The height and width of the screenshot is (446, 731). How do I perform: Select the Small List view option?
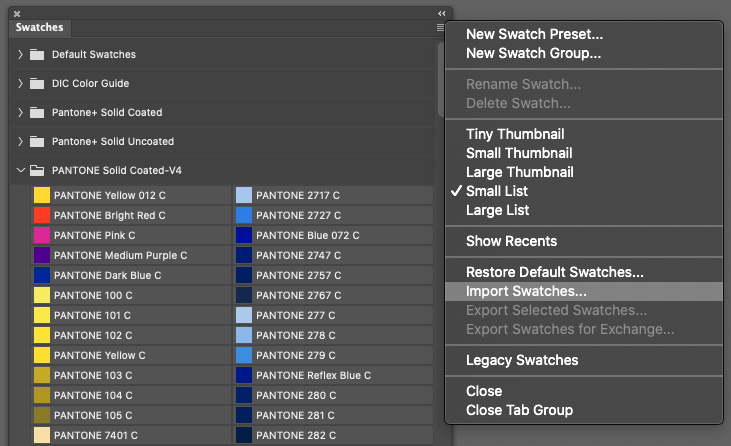[x=497, y=191]
